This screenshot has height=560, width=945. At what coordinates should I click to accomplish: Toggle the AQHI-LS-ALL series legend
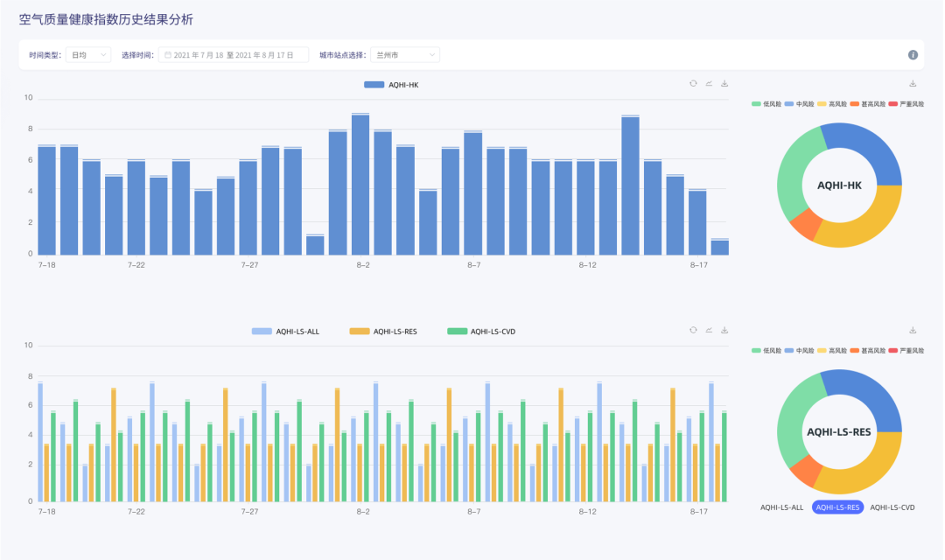click(x=285, y=332)
